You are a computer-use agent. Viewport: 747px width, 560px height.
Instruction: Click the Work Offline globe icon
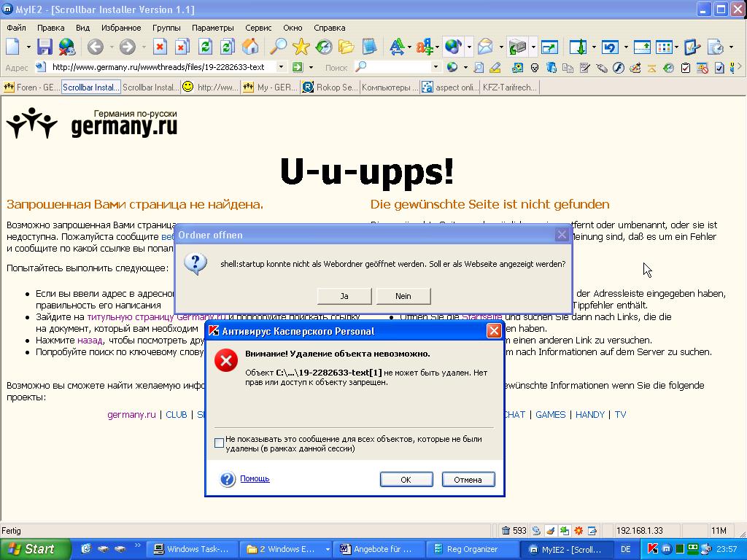[x=66, y=47]
